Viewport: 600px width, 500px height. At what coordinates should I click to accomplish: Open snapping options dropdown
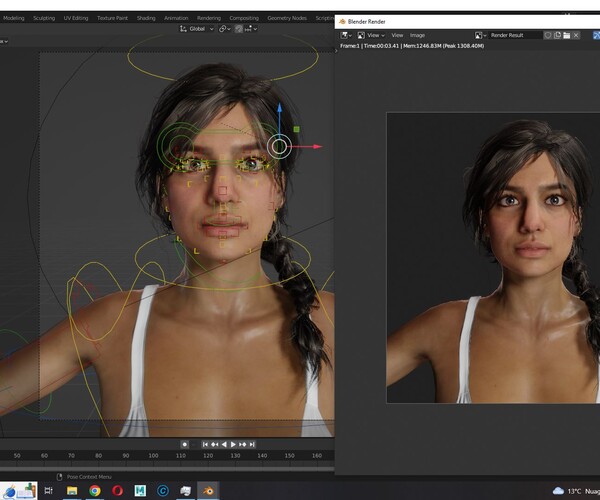(251, 29)
